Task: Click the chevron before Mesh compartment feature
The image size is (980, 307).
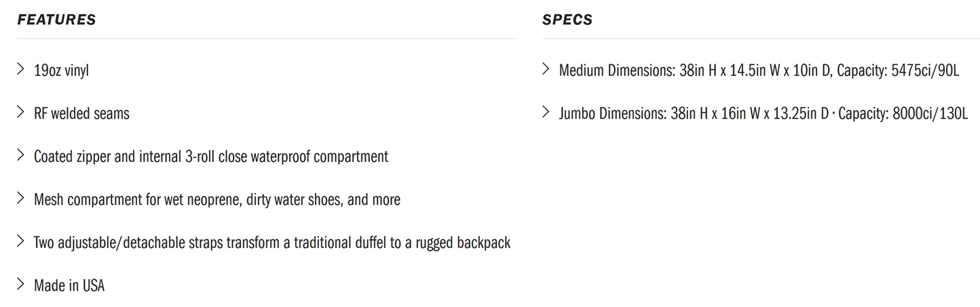Action: [21, 199]
